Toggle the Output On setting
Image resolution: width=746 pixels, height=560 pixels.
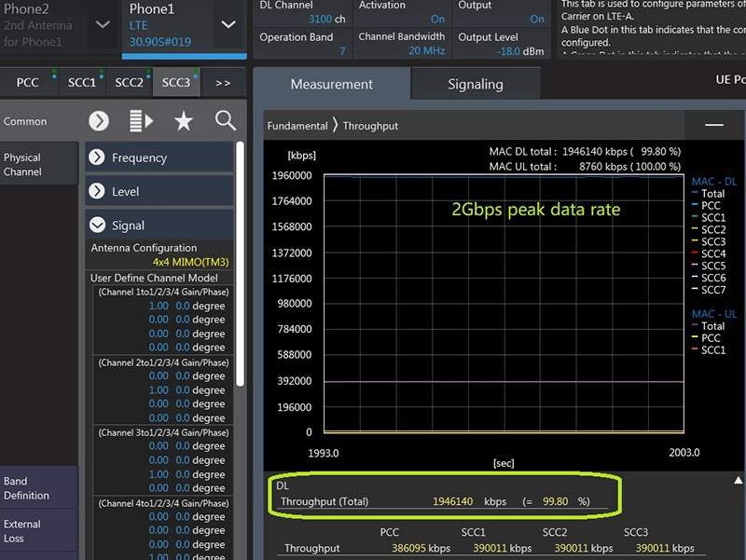536,19
